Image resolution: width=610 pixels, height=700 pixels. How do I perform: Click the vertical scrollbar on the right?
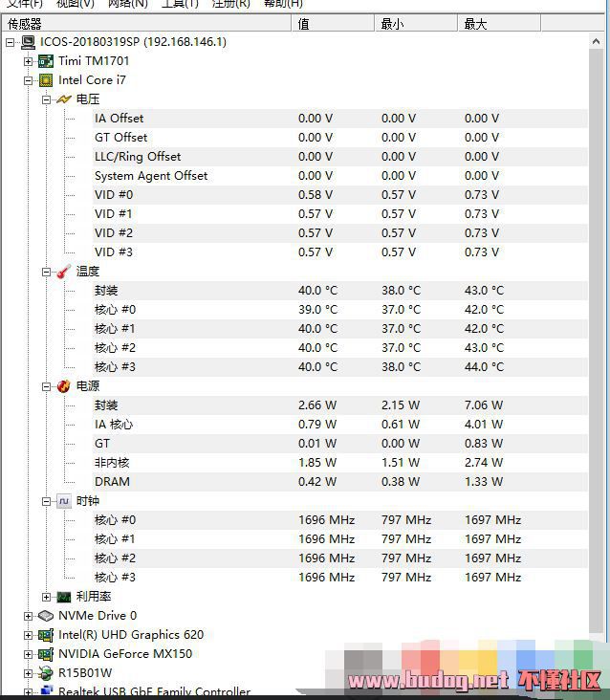(x=599, y=335)
